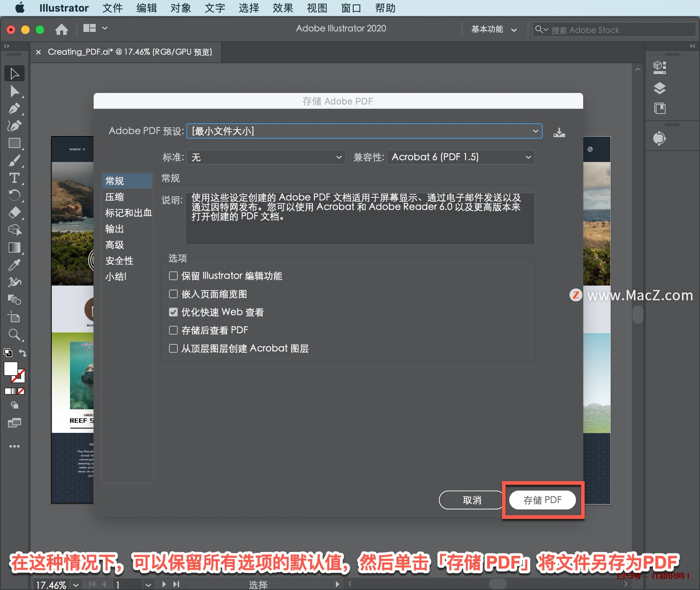Open the Apple menu
The width and height of the screenshot is (700, 590).
(20, 8)
